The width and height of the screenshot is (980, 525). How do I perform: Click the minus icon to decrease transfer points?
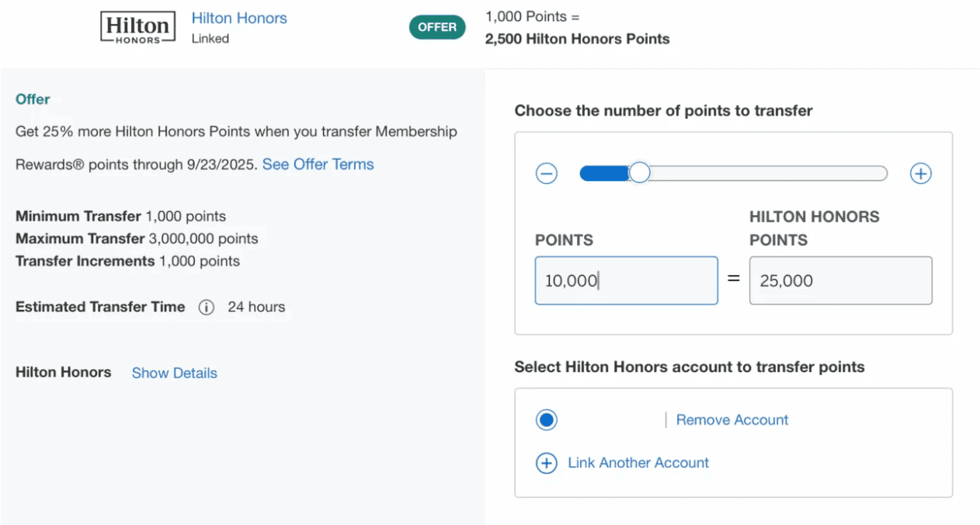[546, 172]
